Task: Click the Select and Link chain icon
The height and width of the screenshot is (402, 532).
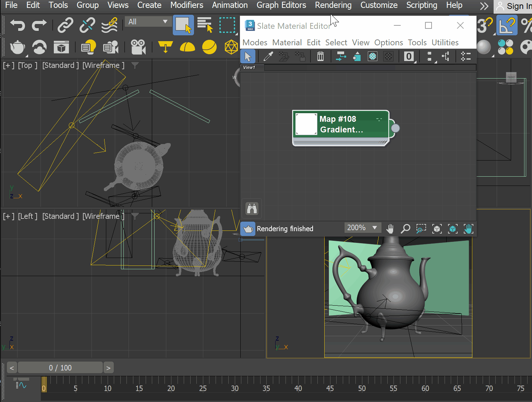Action: [65, 25]
